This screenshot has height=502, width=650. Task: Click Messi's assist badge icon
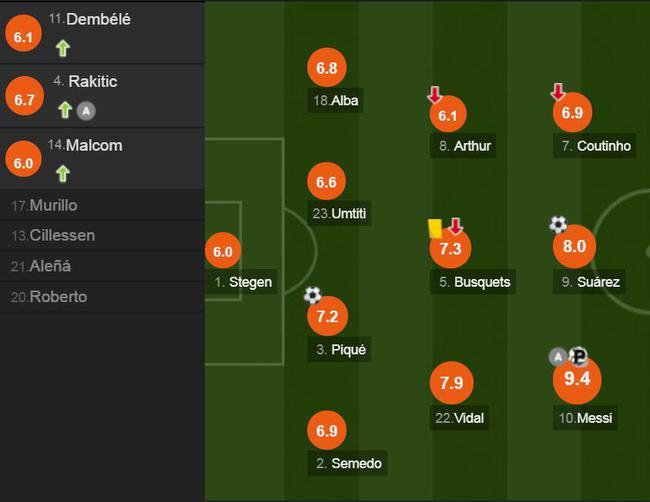558,356
